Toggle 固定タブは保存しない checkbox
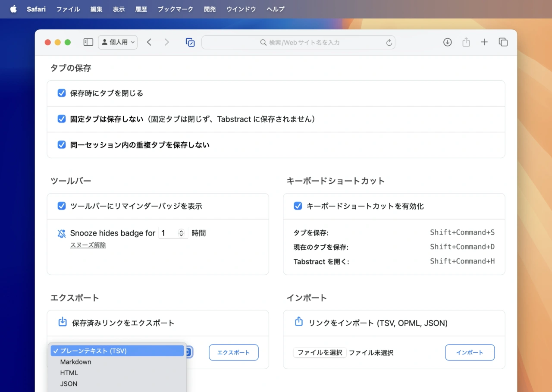552x392 pixels. point(62,119)
